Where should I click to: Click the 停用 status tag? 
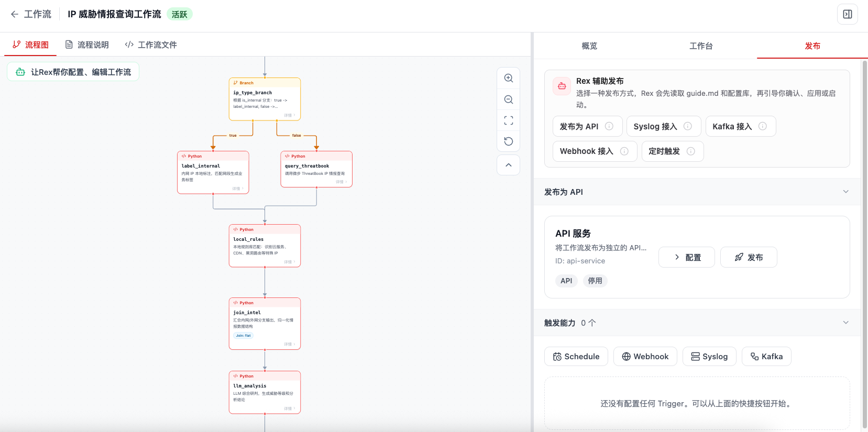tap(595, 281)
